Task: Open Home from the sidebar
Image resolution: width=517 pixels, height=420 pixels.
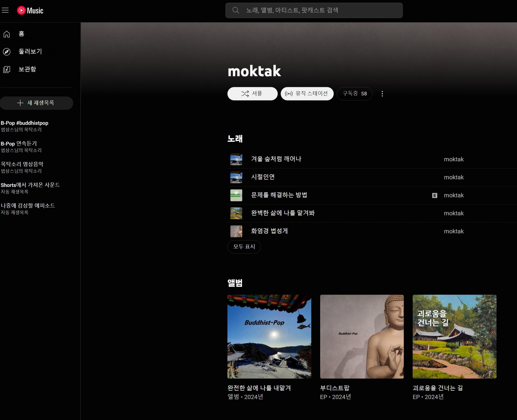Action: pyautogui.click(x=21, y=34)
